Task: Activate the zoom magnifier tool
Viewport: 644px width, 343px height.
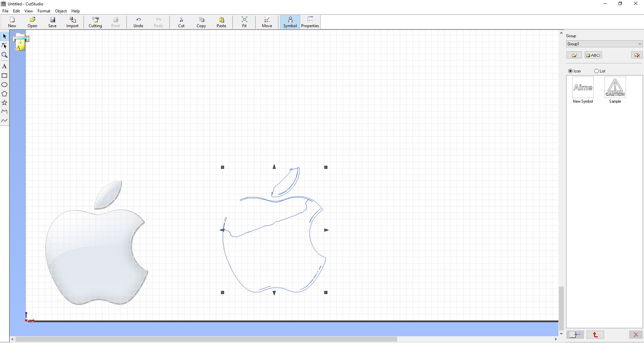Action: (x=4, y=55)
